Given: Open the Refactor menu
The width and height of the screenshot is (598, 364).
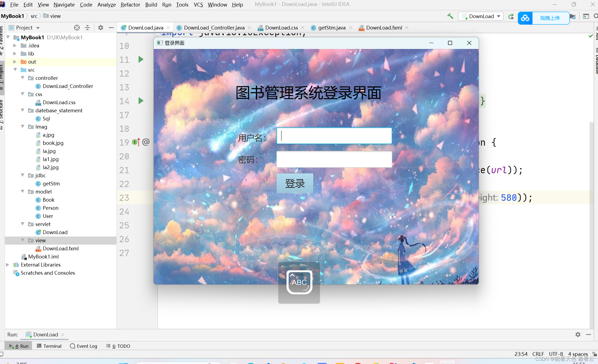Looking at the screenshot, I should tap(130, 5).
